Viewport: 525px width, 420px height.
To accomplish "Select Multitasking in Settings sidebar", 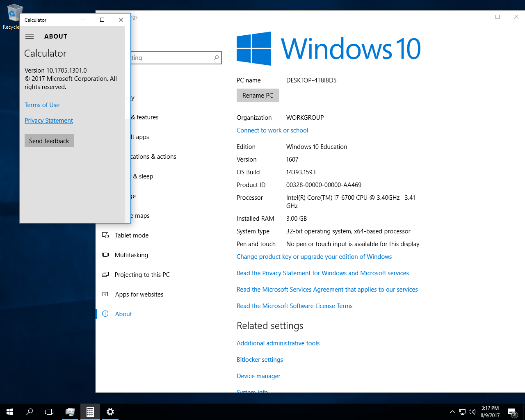I will [x=158, y=255].
